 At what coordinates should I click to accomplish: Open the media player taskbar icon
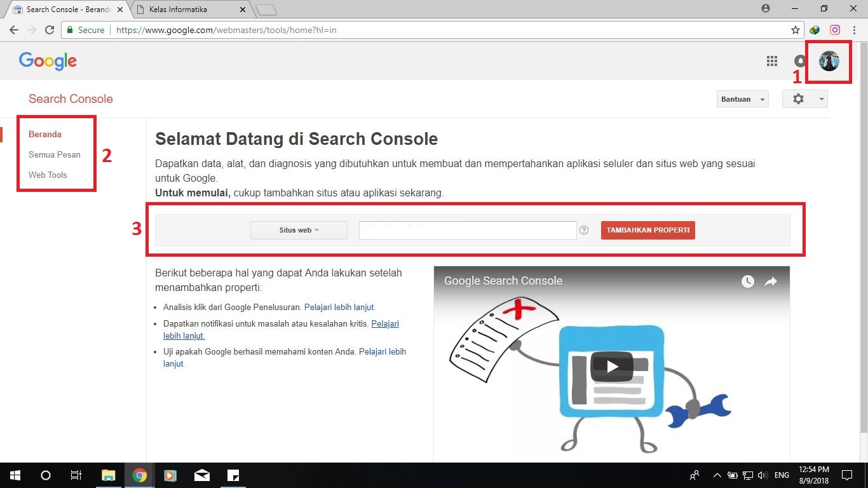(170, 475)
